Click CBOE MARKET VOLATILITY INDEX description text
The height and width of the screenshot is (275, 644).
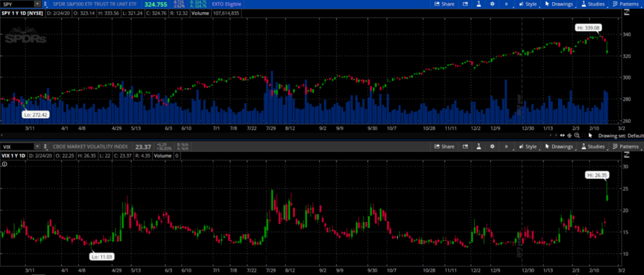pyautogui.click(x=91, y=146)
